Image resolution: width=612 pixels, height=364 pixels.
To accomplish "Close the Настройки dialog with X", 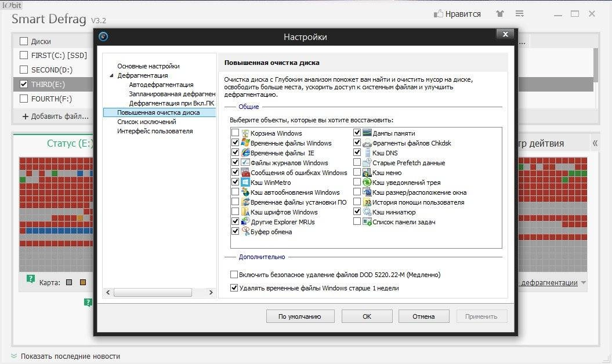I will 505,34.
